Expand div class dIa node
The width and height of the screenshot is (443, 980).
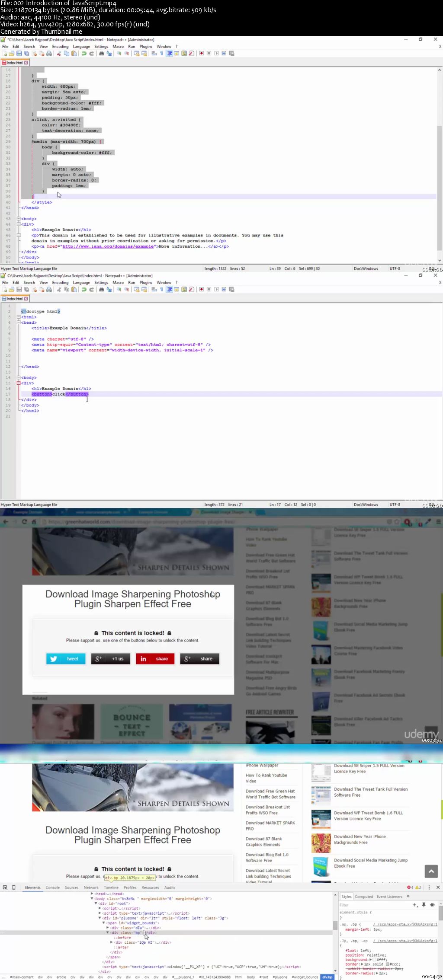click(108, 927)
